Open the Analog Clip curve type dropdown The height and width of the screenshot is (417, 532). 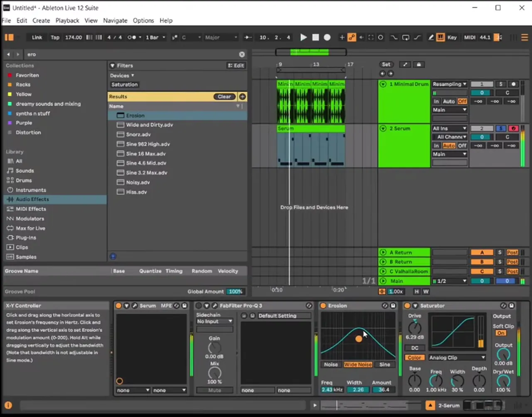457,358
